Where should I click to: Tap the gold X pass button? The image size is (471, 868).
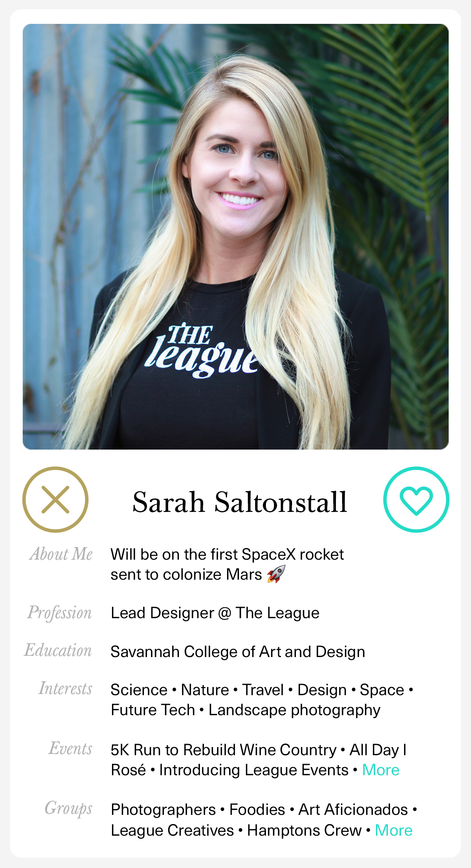pyautogui.click(x=55, y=500)
